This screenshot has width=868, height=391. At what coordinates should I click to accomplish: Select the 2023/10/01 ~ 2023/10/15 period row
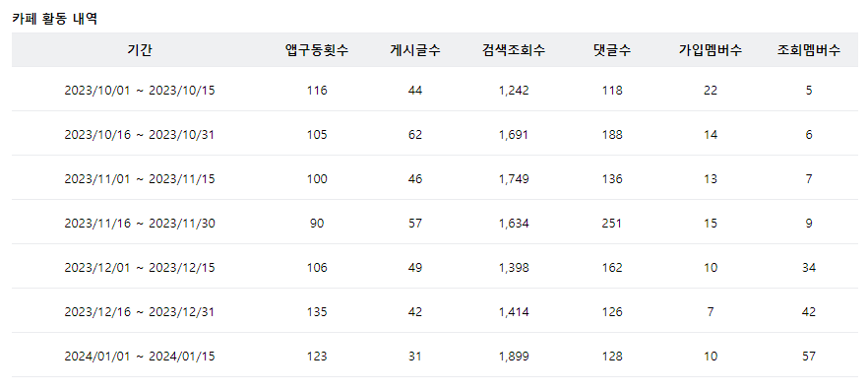pyautogui.click(x=435, y=91)
